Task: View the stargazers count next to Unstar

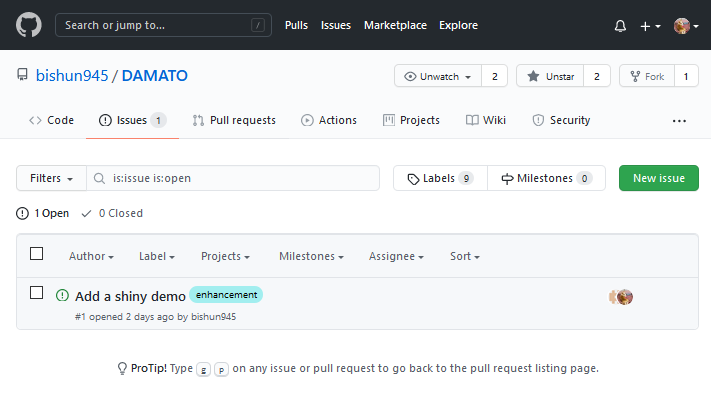Action: [597, 76]
